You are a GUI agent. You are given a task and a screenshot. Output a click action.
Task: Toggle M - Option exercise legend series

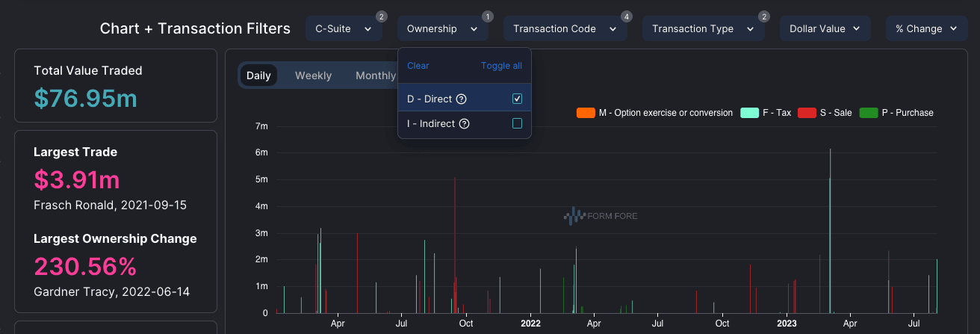point(654,113)
